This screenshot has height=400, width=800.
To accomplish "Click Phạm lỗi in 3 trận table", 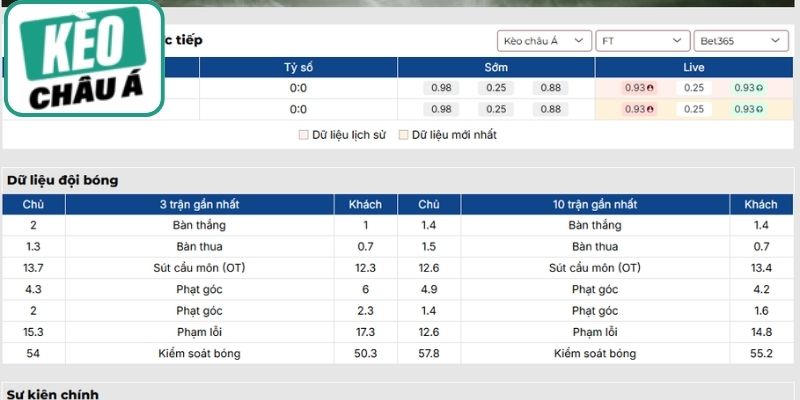I will click(199, 332).
